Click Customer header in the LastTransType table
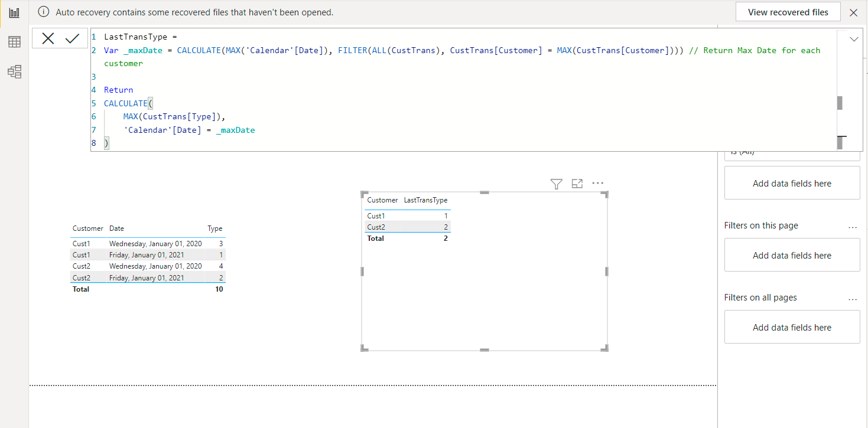 (x=382, y=200)
